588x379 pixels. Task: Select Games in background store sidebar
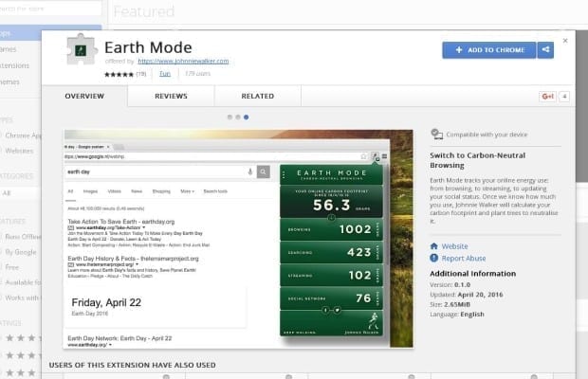(9, 49)
